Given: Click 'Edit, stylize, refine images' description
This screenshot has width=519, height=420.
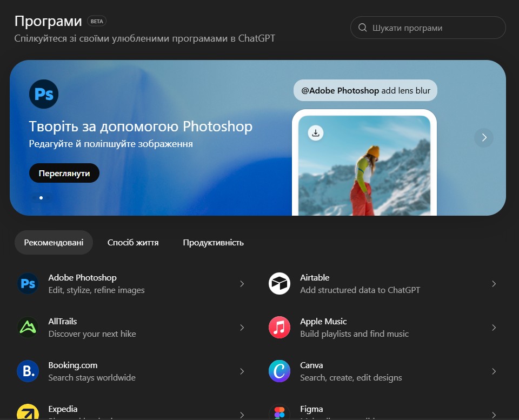Looking at the screenshot, I should pyautogui.click(x=96, y=290).
